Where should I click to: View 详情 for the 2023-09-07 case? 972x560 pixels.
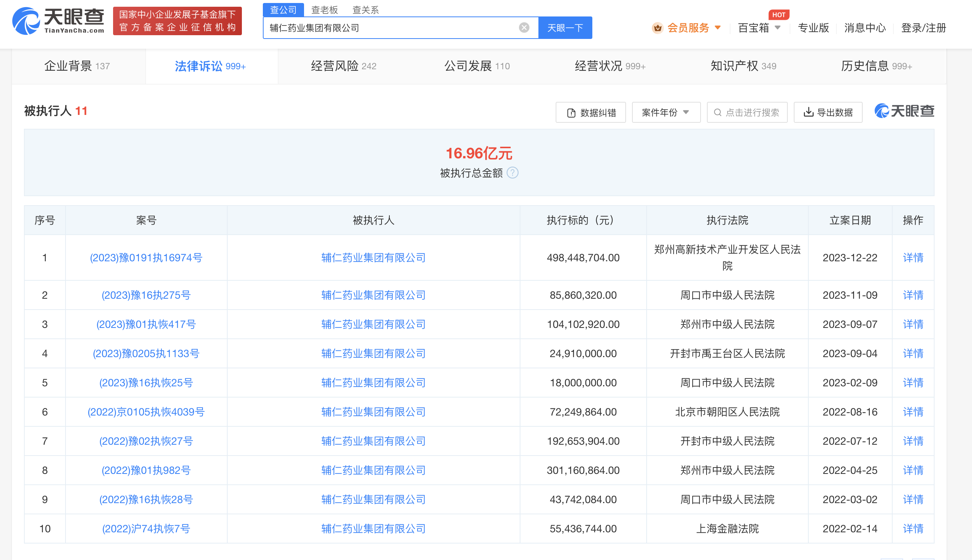[x=913, y=324]
